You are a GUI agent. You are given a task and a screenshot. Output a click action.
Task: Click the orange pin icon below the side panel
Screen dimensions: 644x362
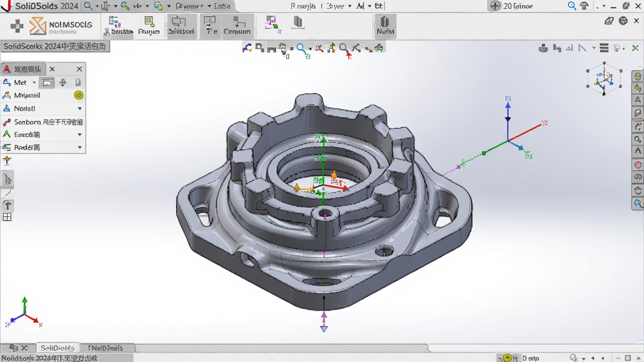(x=7, y=160)
